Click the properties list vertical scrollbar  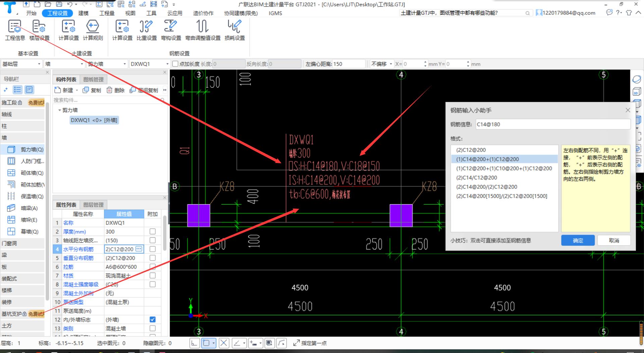(x=164, y=233)
